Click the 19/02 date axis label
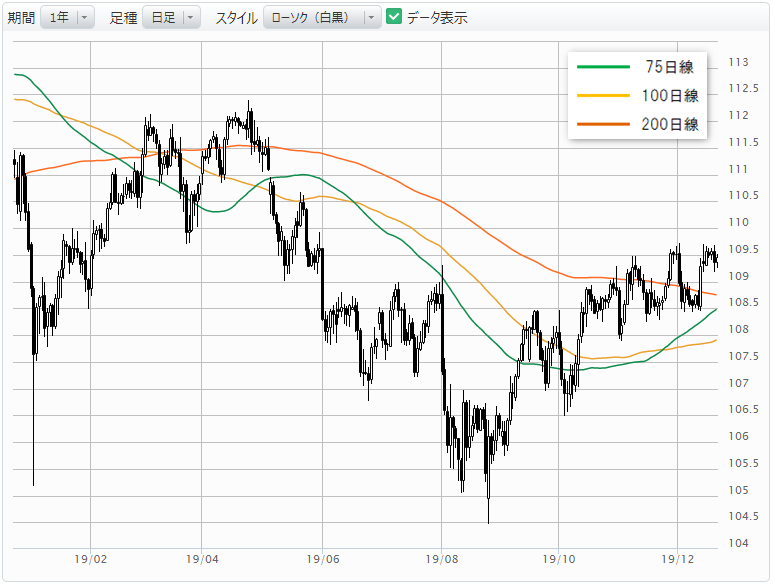Viewport: 773px width, 584px height. [x=91, y=559]
